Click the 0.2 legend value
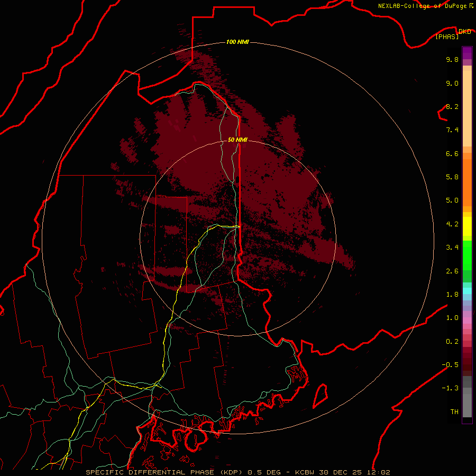The width and height of the screenshot is (476, 476). pos(452,342)
